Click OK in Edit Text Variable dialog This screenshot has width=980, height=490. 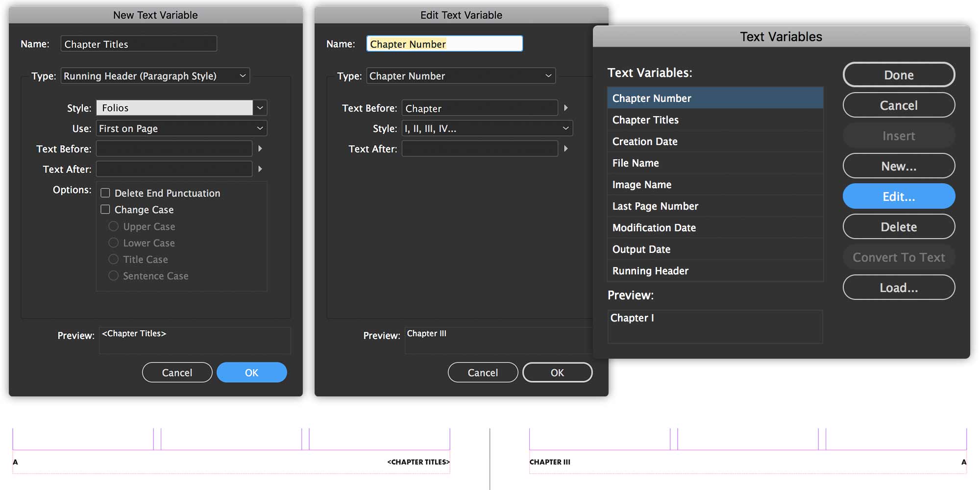tap(557, 372)
